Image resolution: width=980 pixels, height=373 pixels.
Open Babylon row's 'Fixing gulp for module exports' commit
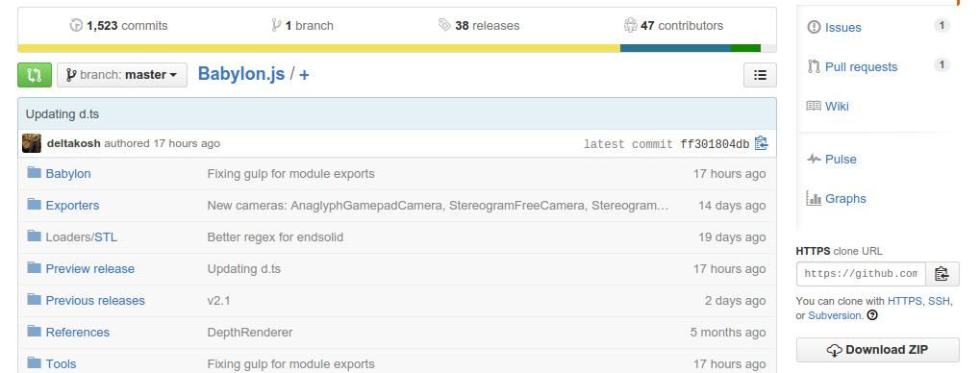pyautogui.click(x=290, y=174)
